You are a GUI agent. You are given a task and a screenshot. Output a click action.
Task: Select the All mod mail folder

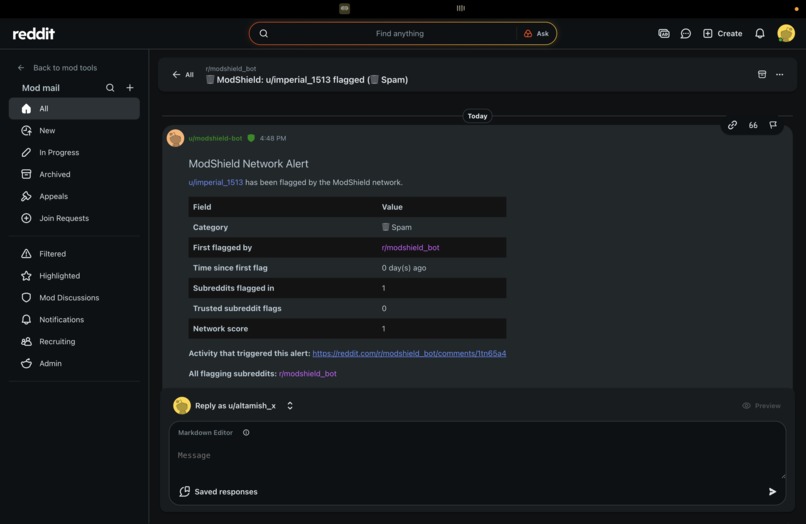click(74, 109)
